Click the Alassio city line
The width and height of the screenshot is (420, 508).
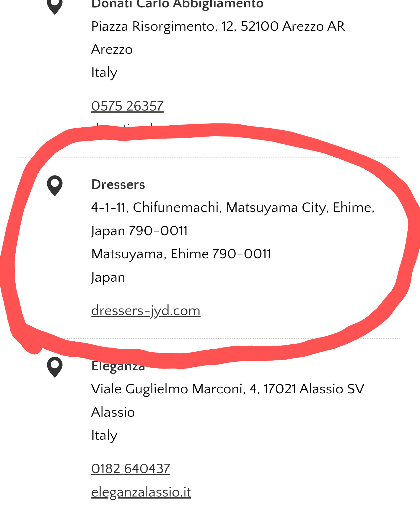(113, 412)
